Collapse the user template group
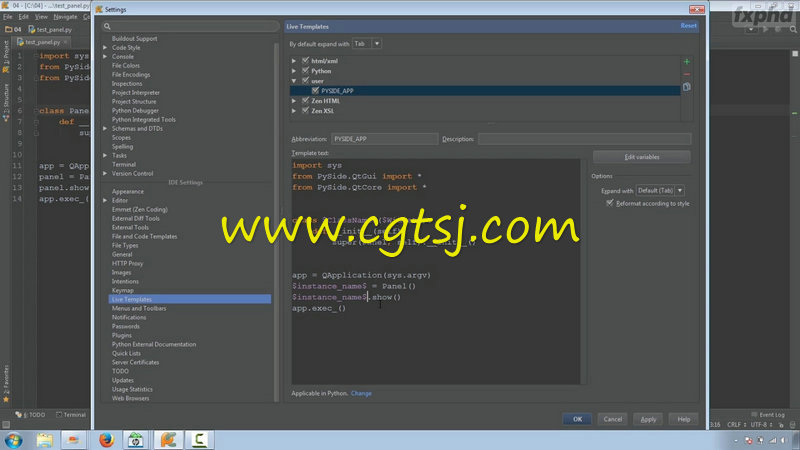This screenshot has width=800, height=450. click(294, 81)
